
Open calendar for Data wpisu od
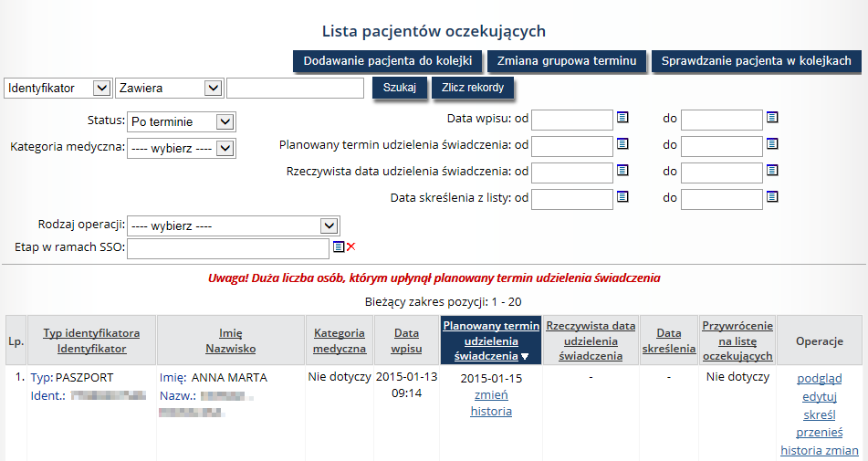[x=622, y=118]
